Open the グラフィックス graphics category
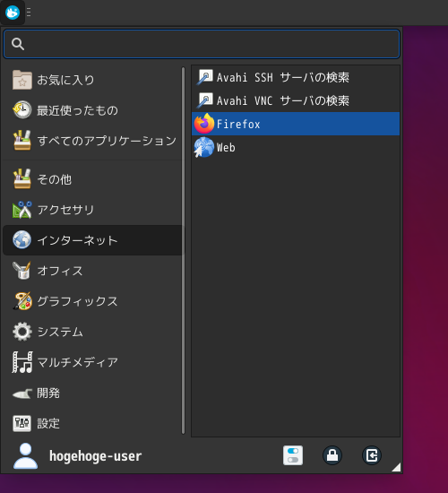 point(92,301)
